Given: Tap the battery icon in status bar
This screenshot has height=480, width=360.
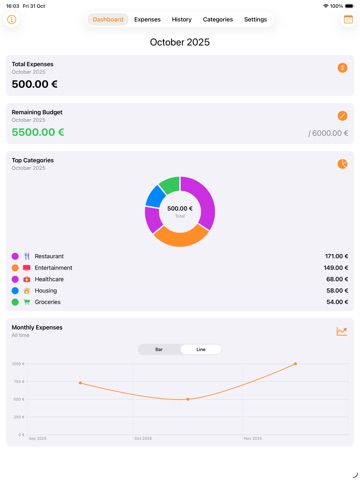Looking at the screenshot, I should click(x=349, y=6).
